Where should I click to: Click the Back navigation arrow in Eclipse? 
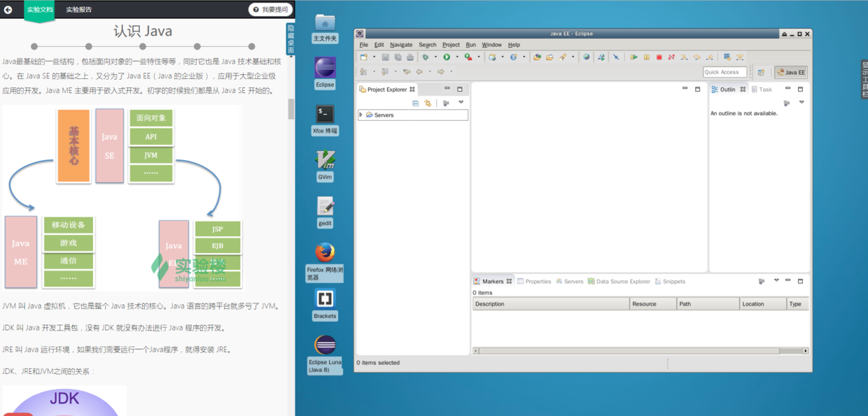[x=419, y=71]
